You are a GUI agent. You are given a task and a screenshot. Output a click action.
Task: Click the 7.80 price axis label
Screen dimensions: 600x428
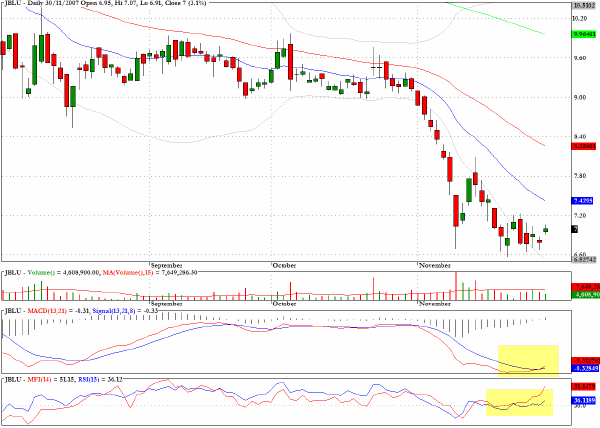579,176
